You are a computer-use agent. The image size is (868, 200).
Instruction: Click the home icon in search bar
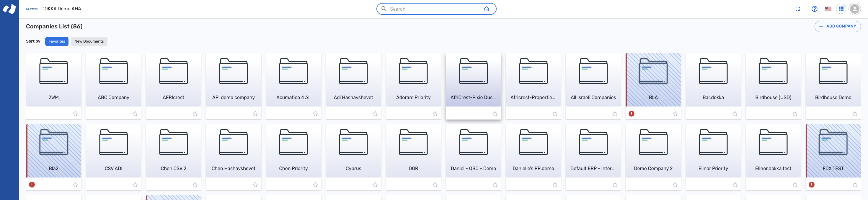[x=486, y=9]
